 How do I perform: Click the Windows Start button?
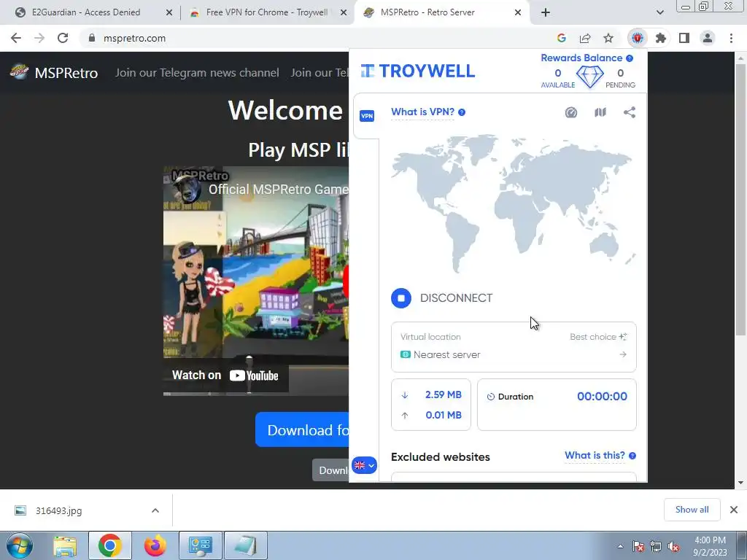click(20, 545)
